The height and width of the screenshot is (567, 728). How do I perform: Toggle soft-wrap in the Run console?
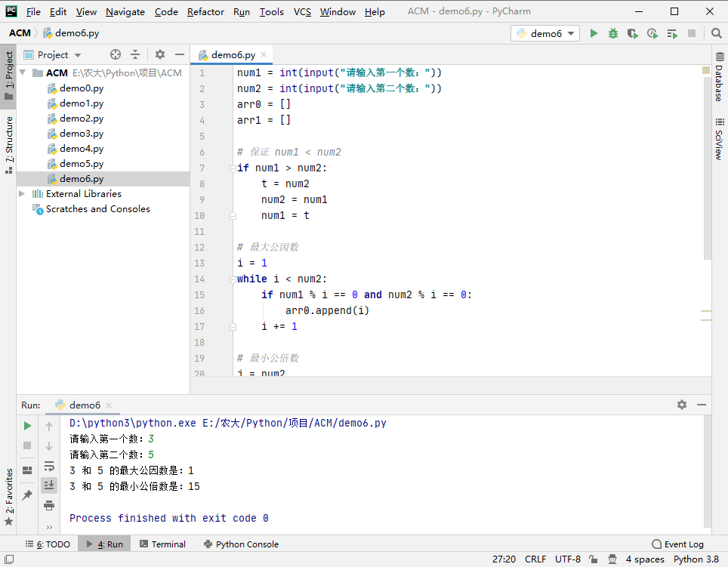click(49, 466)
